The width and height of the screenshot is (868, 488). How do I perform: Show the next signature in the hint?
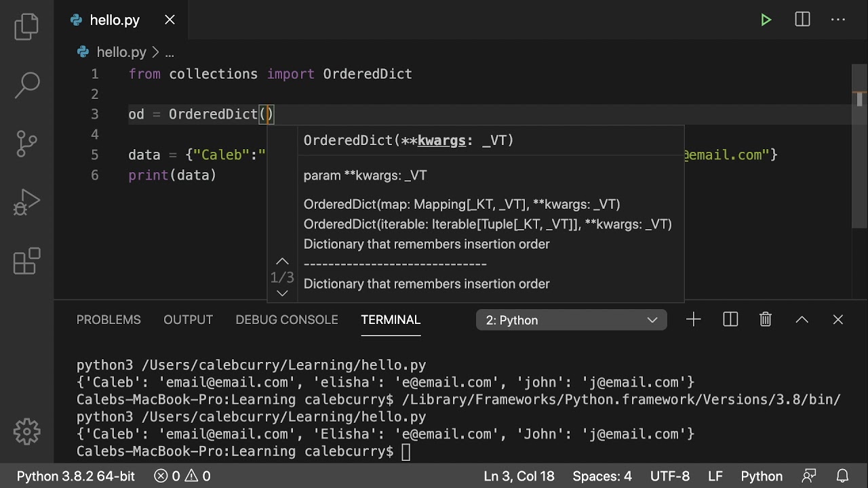(x=282, y=293)
